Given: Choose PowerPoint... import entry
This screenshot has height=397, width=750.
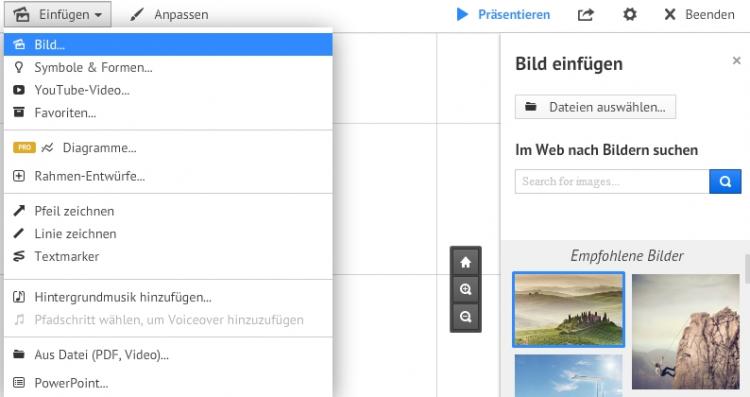Looking at the screenshot, I should (168, 383).
